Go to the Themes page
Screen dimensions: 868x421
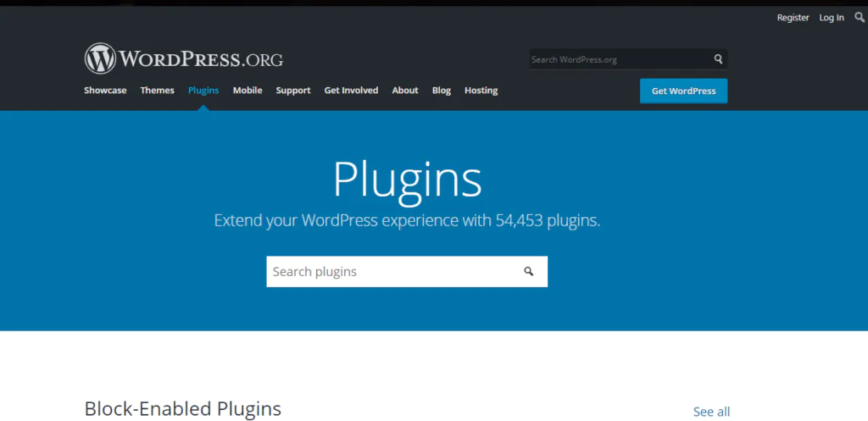[x=157, y=90]
